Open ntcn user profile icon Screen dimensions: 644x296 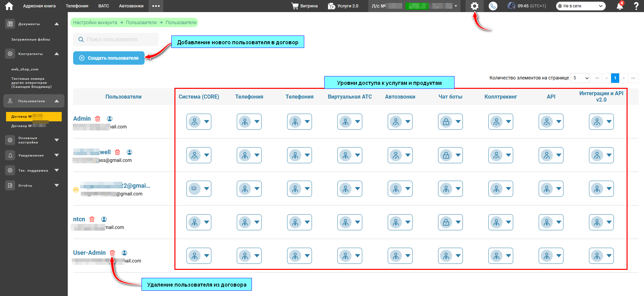[104, 219]
